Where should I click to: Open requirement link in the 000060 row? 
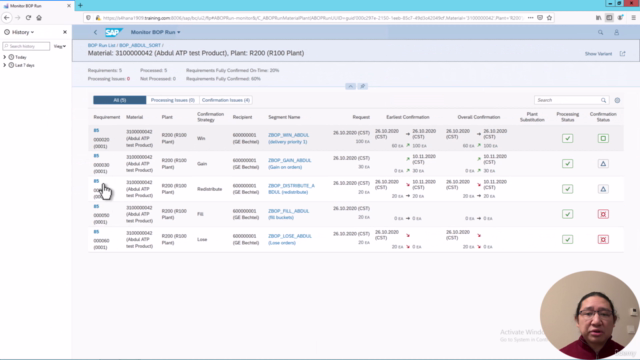coord(96,232)
